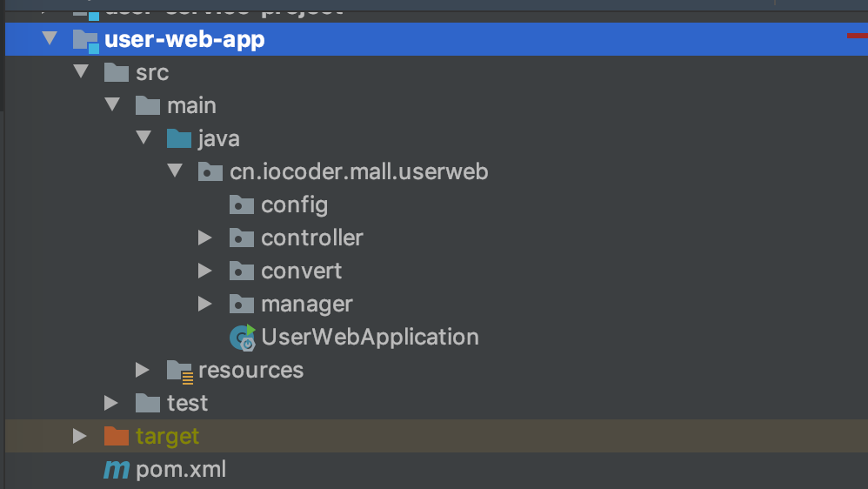Expand the target folder arrow
Screen dimensions: 868x489
79,436
